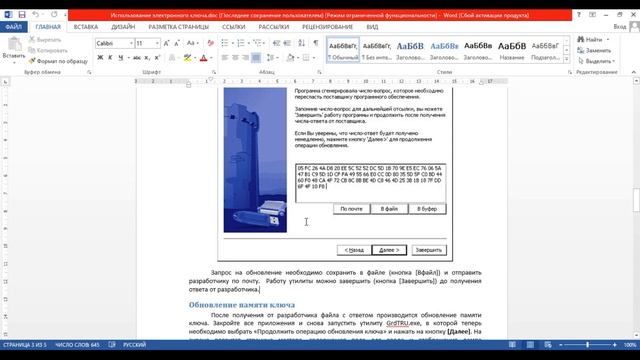The width and height of the screenshot is (640, 360).
Task: Launch Абзац (Paragraph) dialog from group corner
Action: (x=319, y=72)
